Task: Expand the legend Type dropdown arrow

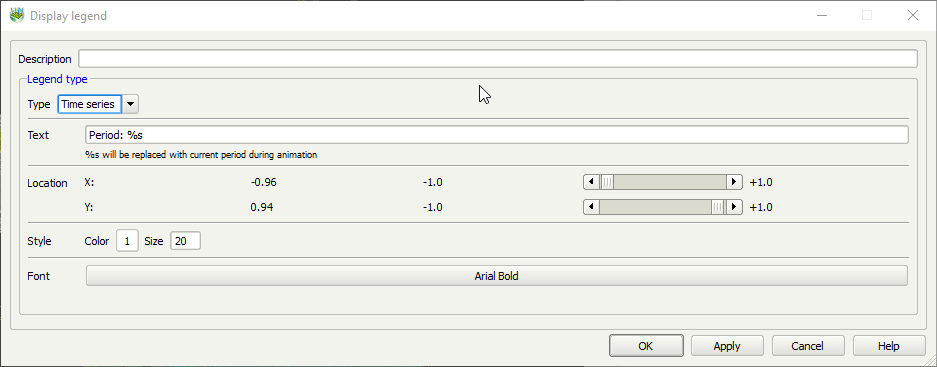Action: click(131, 104)
